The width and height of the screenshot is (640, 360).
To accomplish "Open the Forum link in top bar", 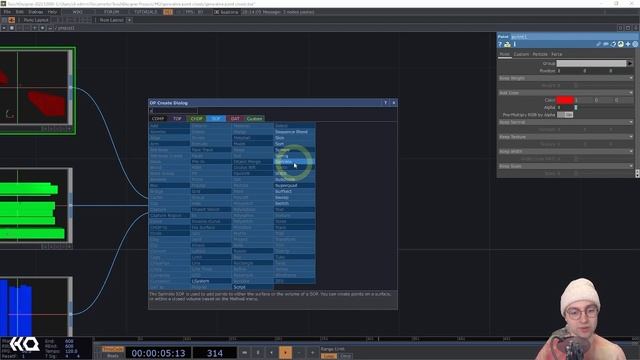I will [x=111, y=12].
